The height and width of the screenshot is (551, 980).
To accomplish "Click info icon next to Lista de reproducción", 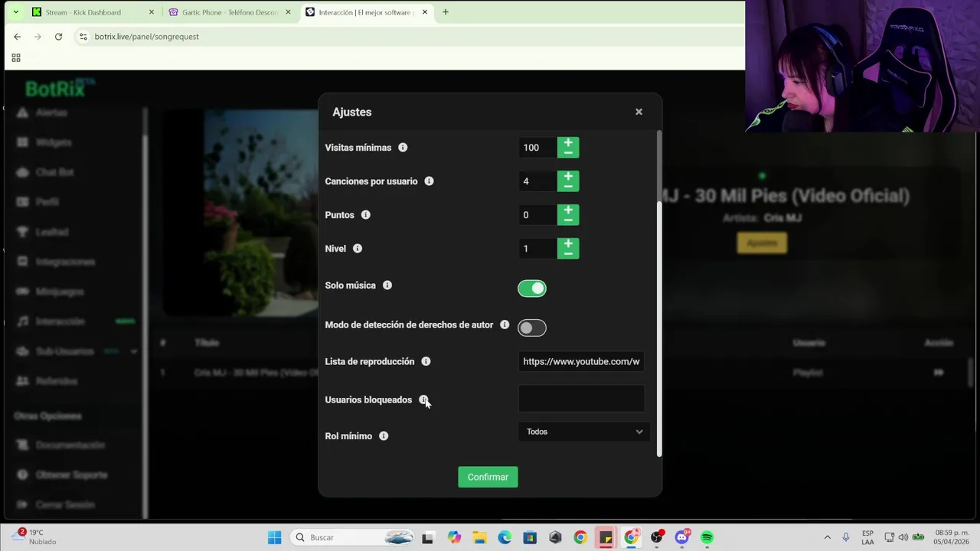I will (426, 362).
